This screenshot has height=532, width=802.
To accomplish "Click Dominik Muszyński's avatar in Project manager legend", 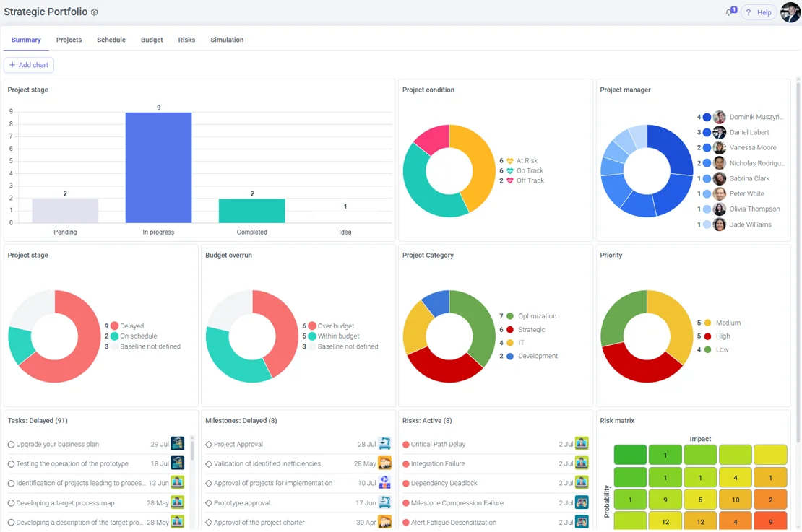I will tap(719, 117).
